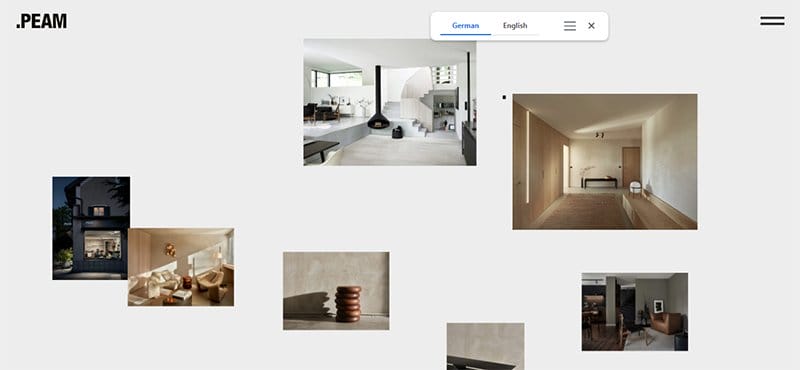Open the white staircase fireplace interior photo
This screenshot has height=370, width=800.
click(x=390, y=102)
